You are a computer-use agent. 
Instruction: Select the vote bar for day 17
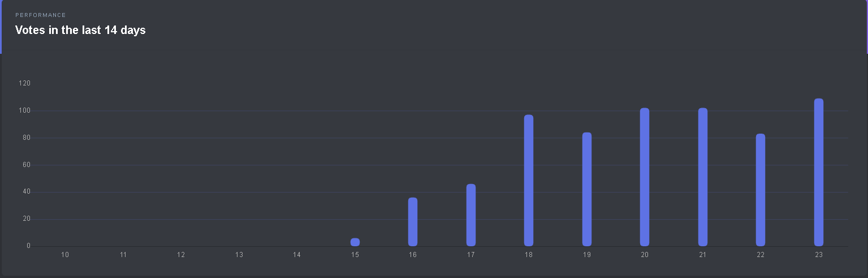pyautogui.click(x=471, y=215)
